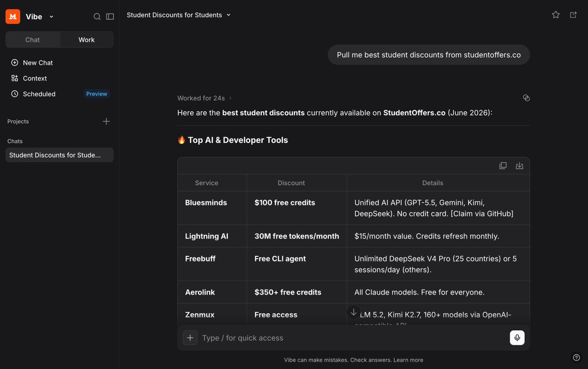Screen dimensions: 588x369
Task: Select the Free CLI agent cell
Action: pyautogui.click(x=297, y=264)
